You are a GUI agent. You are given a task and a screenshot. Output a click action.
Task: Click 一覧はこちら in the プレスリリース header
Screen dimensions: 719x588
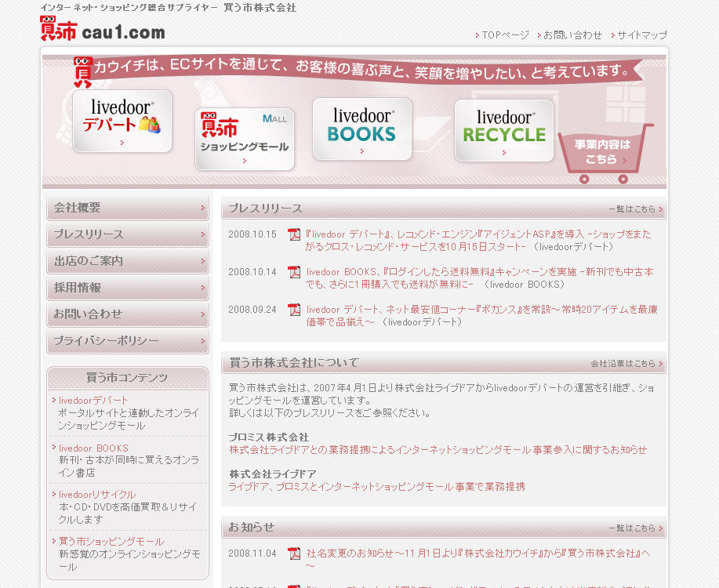[636, 209]
